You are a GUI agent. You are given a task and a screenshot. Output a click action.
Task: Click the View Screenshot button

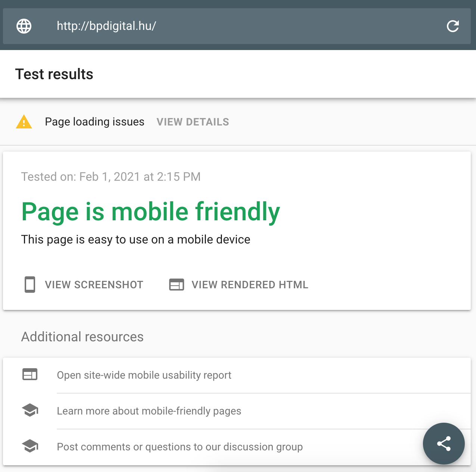[x=84, y=285]
